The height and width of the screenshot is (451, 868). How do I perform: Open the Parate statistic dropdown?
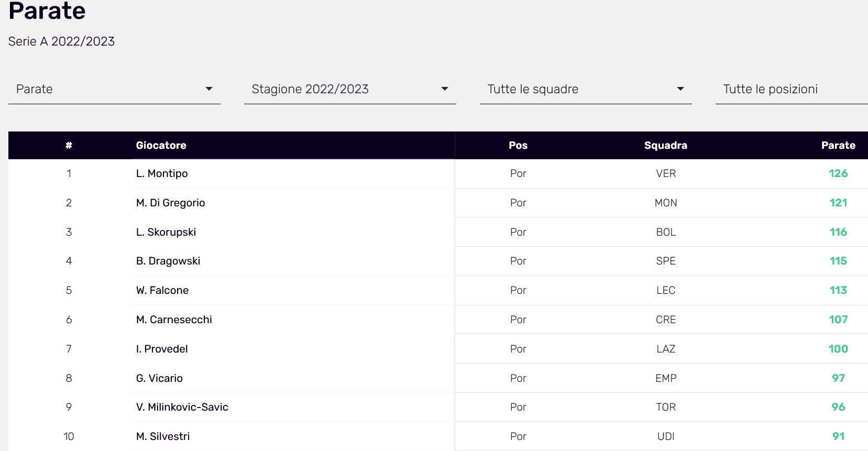tap(114, 89)
